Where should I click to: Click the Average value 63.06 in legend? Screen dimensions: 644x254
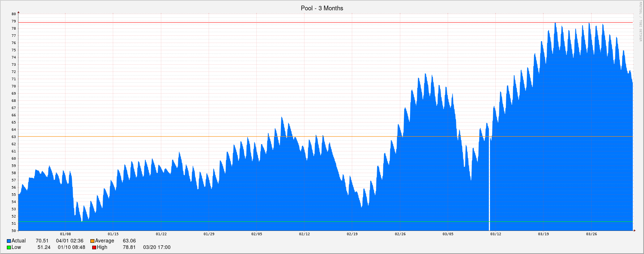point(129,241)
